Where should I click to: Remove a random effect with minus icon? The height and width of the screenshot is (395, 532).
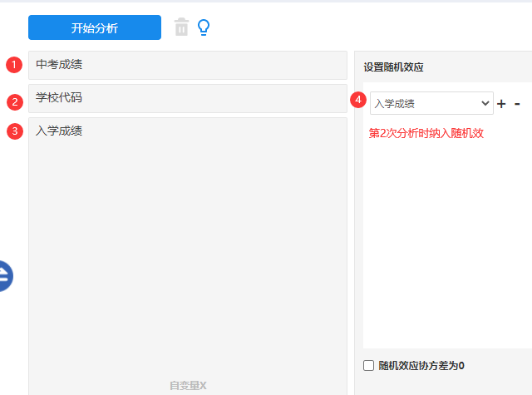(517, 103)
